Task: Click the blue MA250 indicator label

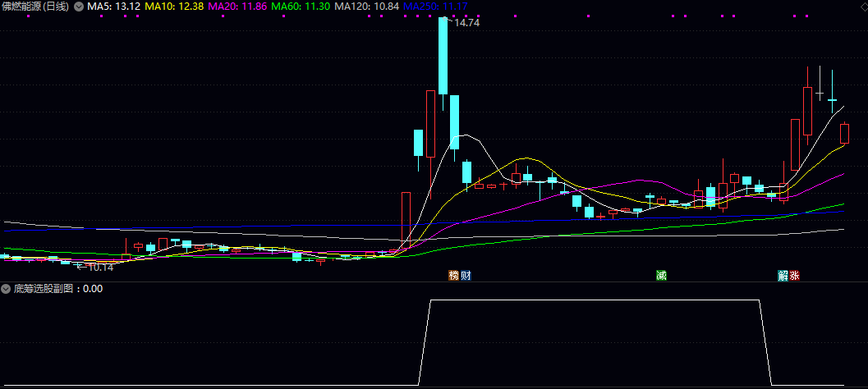Action: pyautogui.click(x=436, y=7)
